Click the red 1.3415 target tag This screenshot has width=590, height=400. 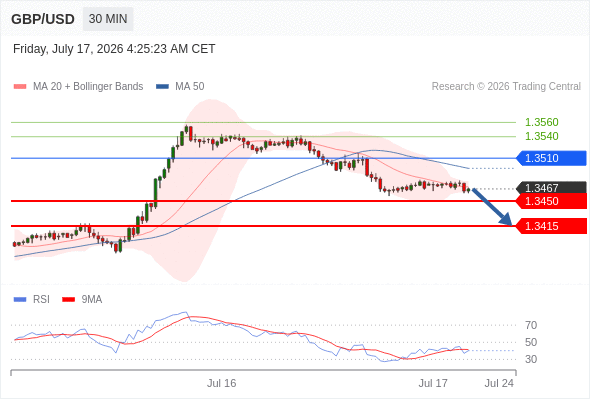point(551,226)
